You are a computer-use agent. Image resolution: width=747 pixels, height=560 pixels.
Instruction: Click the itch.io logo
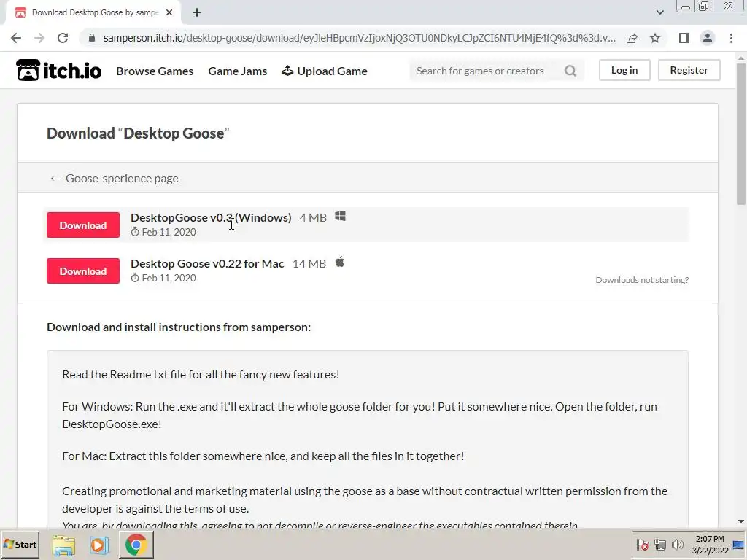coord(58,71)
